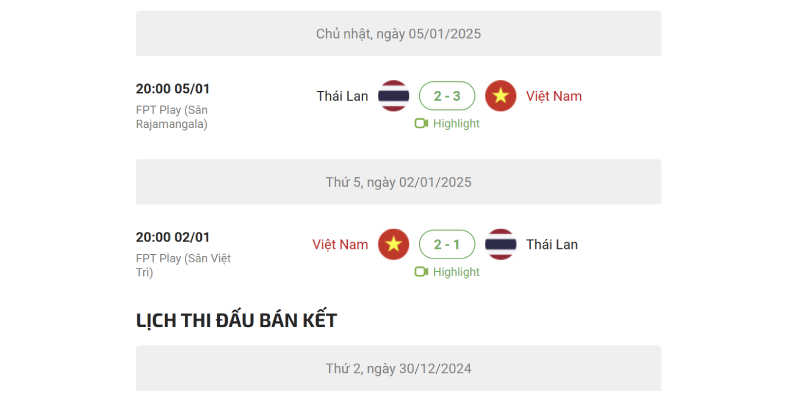Screen dimensions: 800x400
Task: Open Highlight link for the 02/01 match
Action: 447,272
